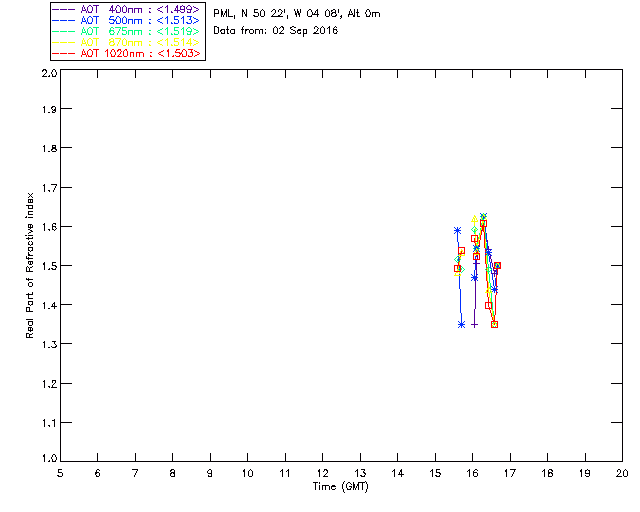Click the y-axis tick label 1.1
Viewport: 640px width, 512px height.
[x=49, y=423]
